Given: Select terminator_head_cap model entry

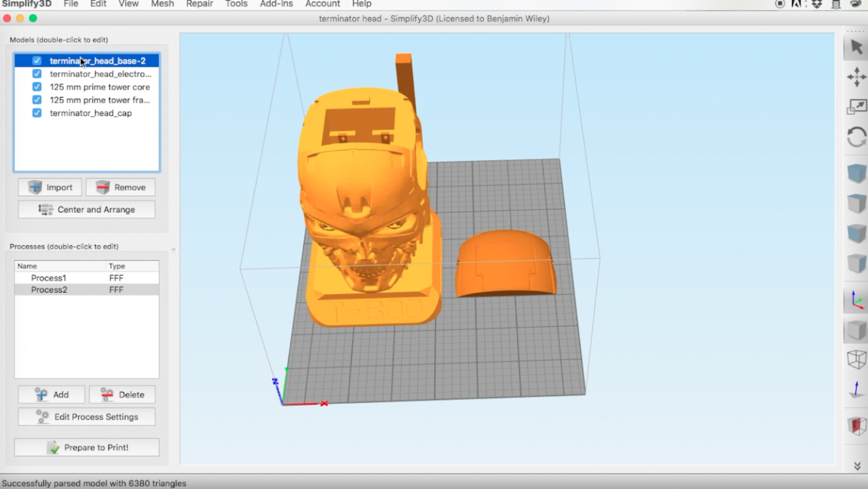Looking at the screenshot, I should coord(90,113).
